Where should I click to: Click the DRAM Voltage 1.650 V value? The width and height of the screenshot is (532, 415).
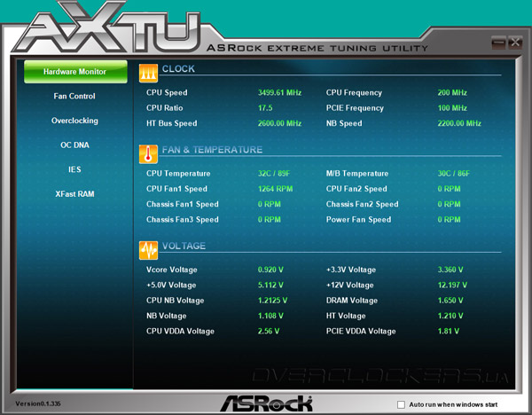(450, 301)
